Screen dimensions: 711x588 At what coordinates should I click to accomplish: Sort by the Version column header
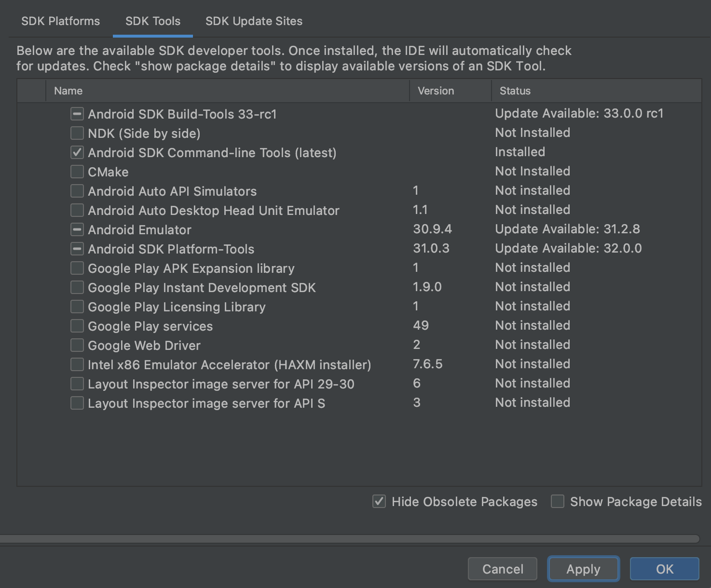[x=451, y=91]
